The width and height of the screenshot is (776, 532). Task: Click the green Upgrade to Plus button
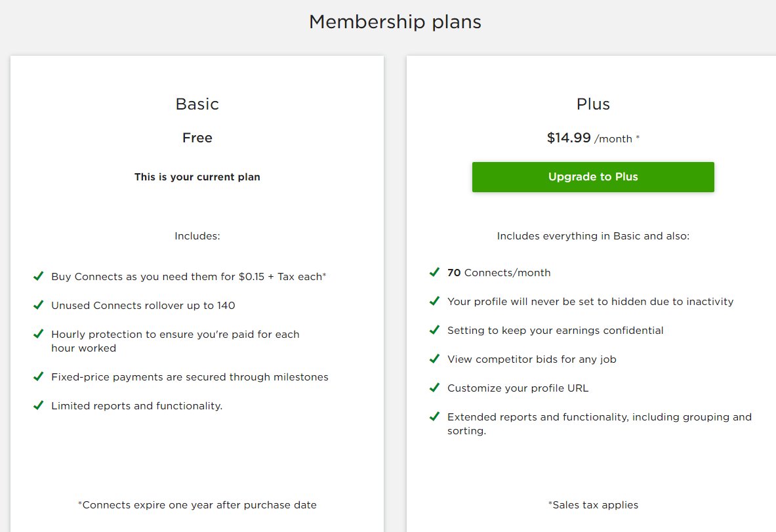pyautogui.click(x=593, y=177)
